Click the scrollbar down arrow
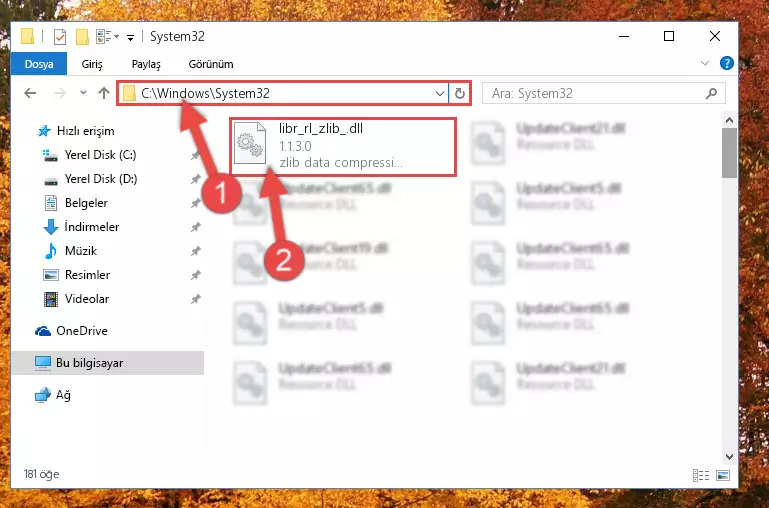This screenshot has height=508, width=769. pyautogui.click(x=729, y=457)
